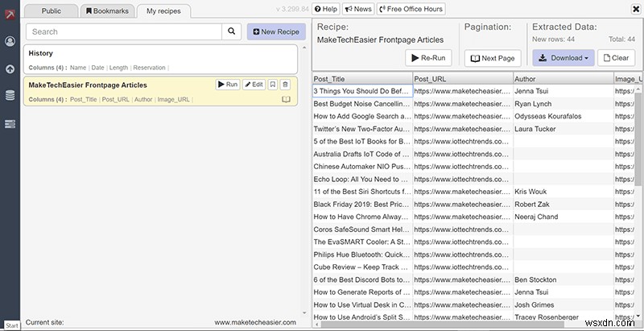
Task: Open the Help page
Action: coord(326,9)
